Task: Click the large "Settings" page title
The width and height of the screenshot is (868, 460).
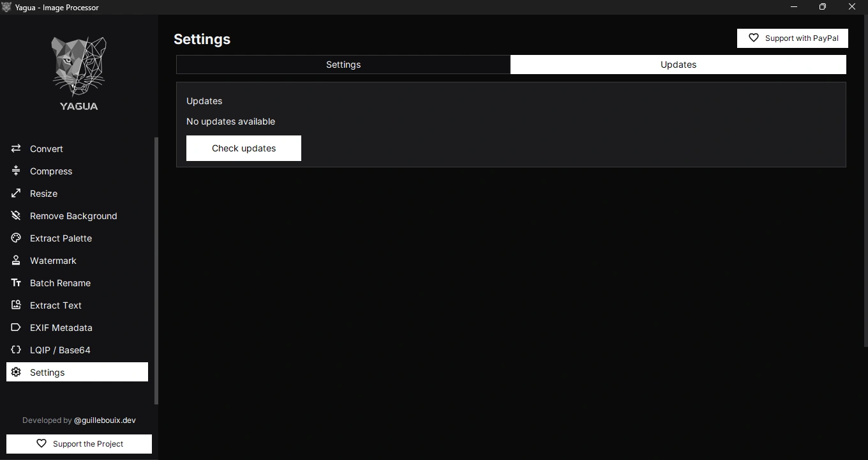Action: click(202, 39)
